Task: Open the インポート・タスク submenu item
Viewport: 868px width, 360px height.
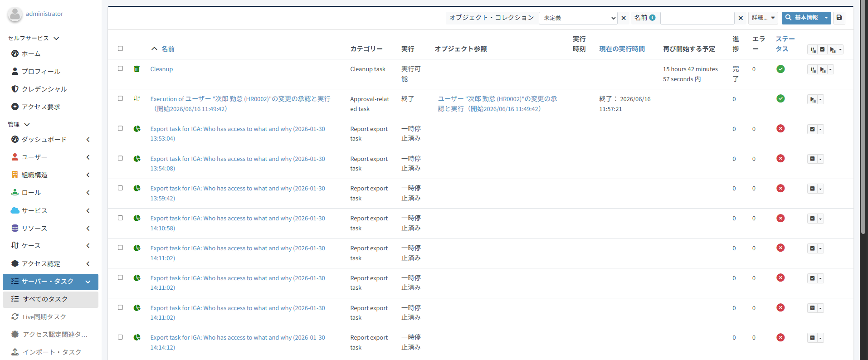Action: [x=50, y=352]
